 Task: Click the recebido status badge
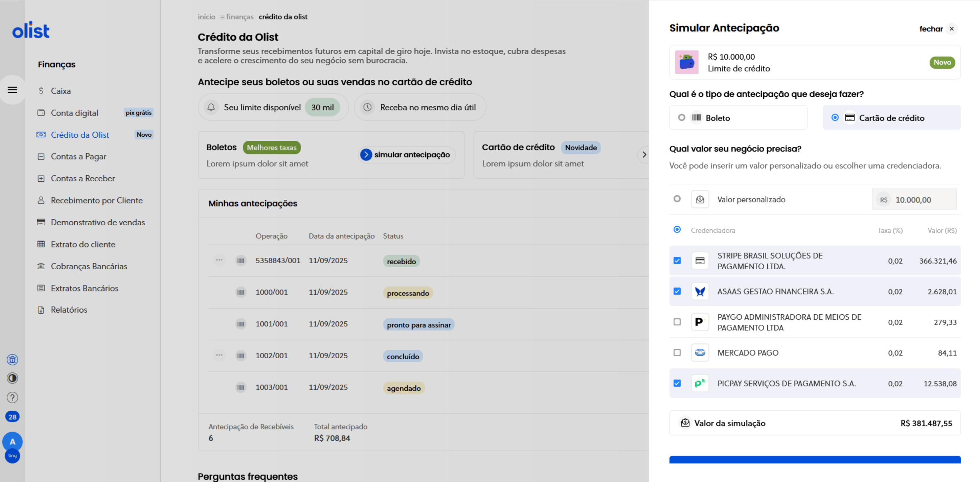pyautogui.click(x=401, y=261)
